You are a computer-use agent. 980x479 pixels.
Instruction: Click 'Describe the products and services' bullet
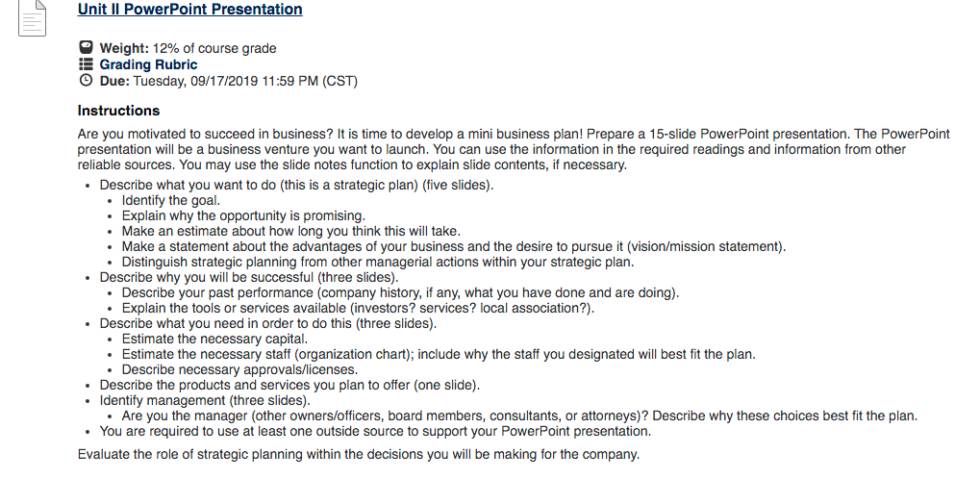[x=290, y=385]
